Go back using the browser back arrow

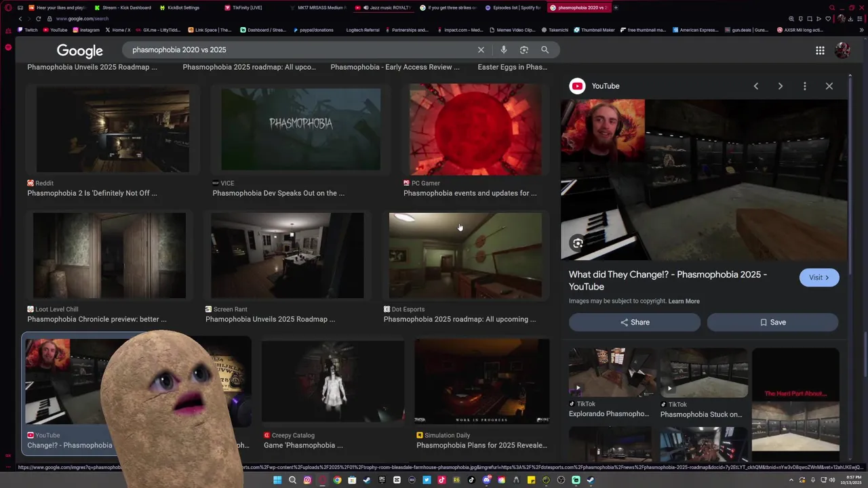click(x=20, y=19)
